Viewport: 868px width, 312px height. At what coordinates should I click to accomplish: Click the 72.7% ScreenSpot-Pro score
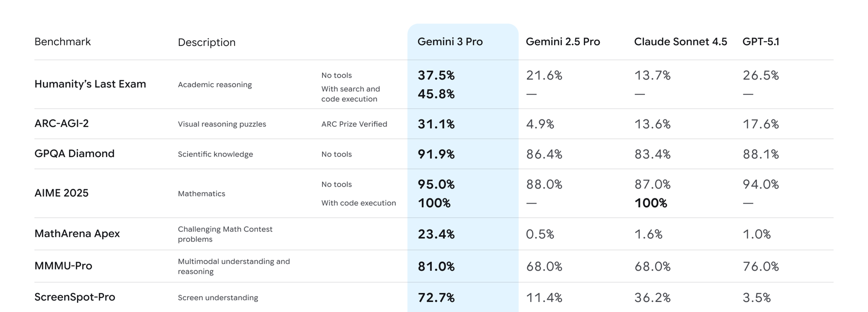(436, 298)
